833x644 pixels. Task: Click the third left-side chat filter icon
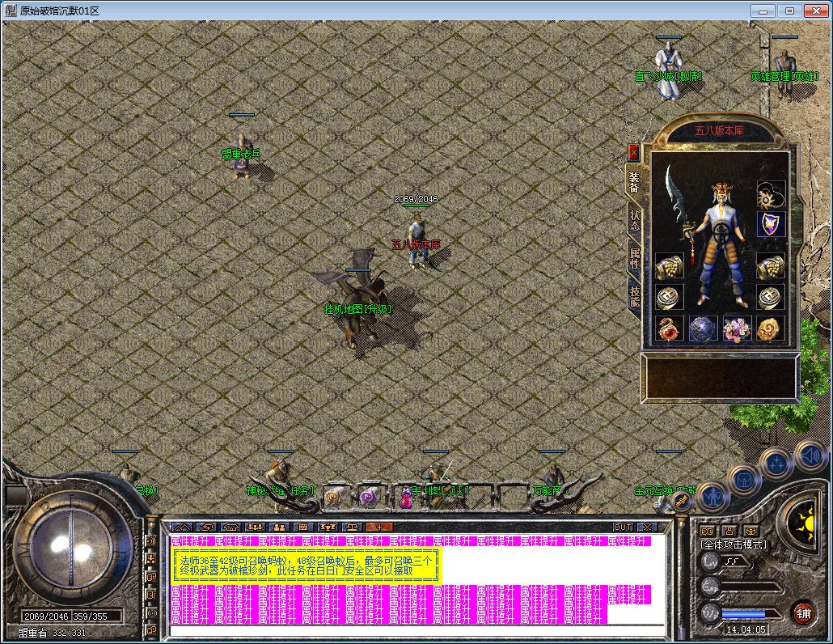[151, 577]
